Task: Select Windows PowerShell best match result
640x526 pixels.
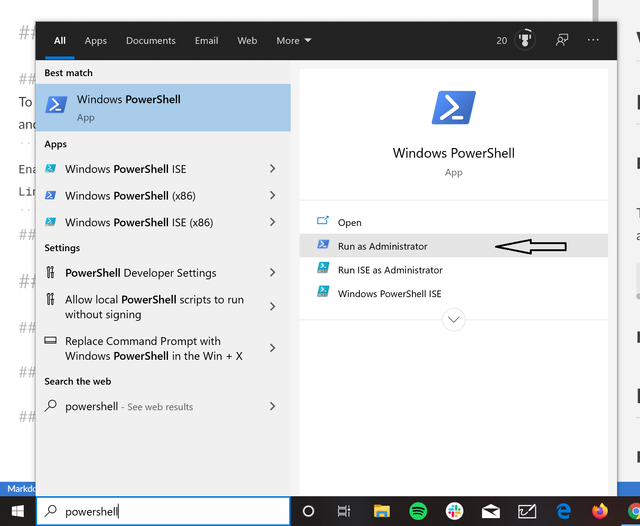Action: pos(163,107)
